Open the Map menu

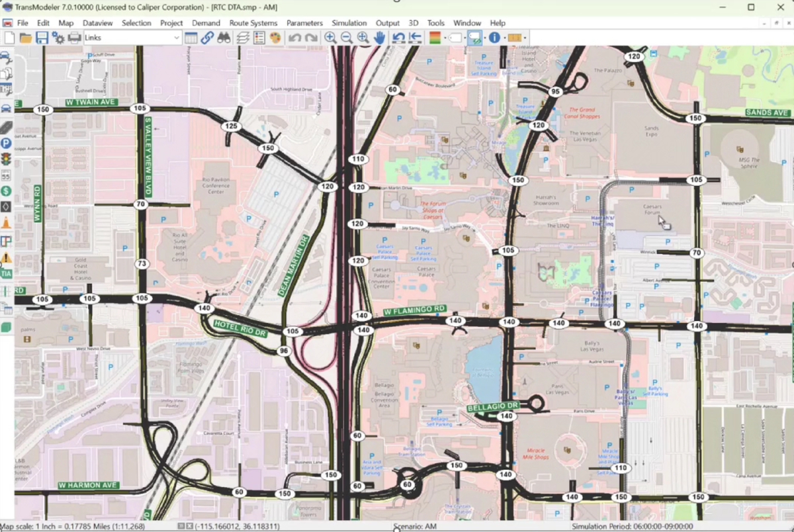66,23
